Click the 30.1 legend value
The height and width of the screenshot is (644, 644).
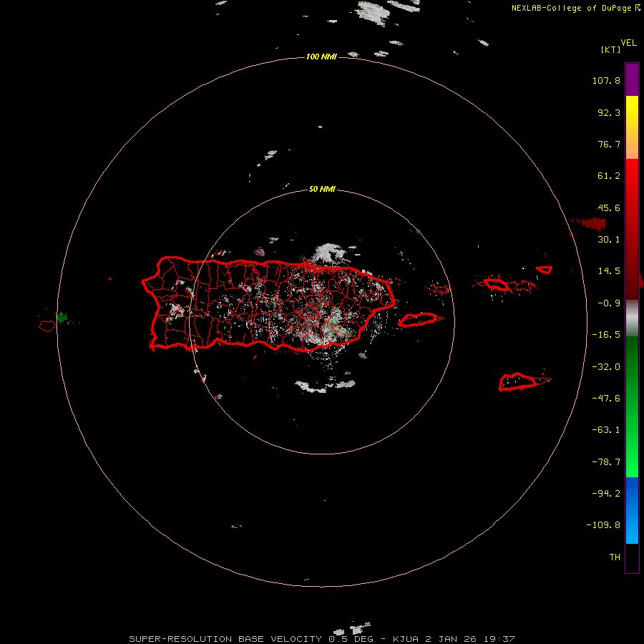pyautogui.click(x=609, y=240)
